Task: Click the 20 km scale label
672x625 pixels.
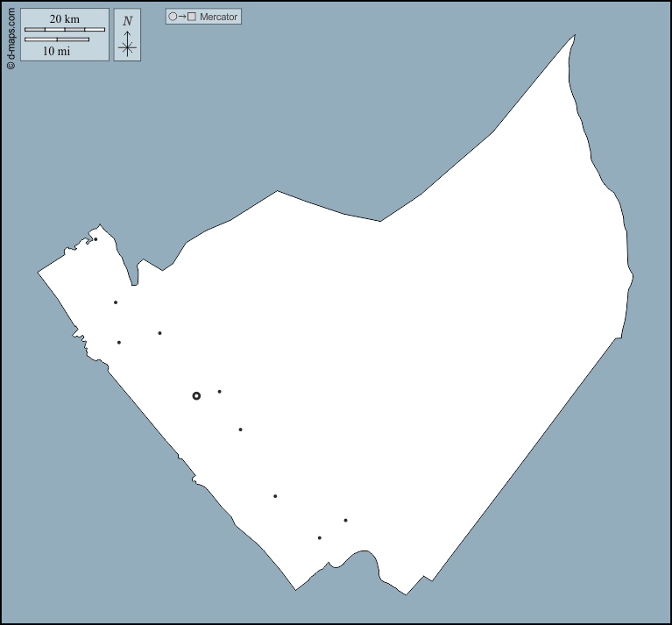Action: 65,19
